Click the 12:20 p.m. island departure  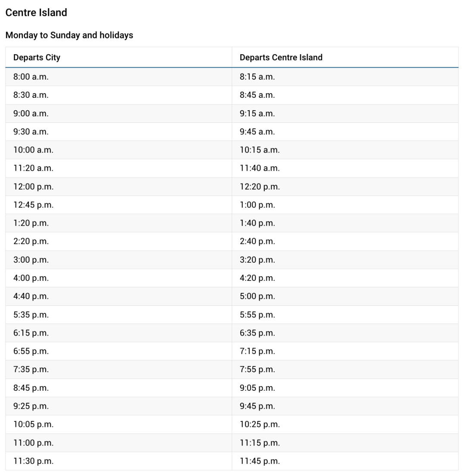point(260,187)
